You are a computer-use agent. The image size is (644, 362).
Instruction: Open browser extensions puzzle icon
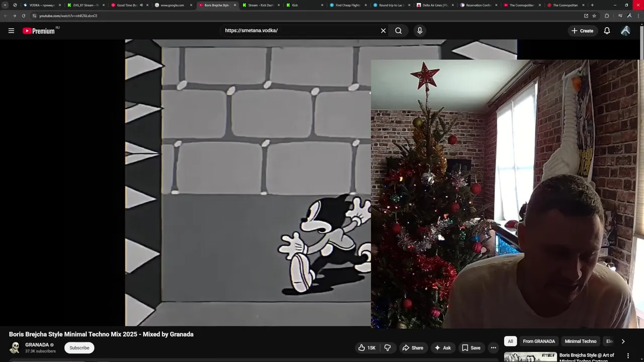[607, 16]
